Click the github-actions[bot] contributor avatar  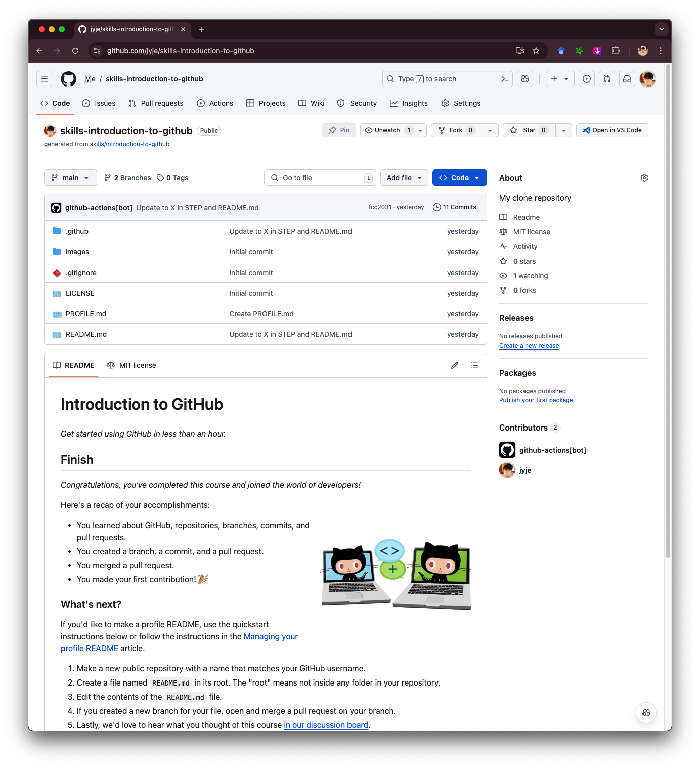click(x=507, y=450)
